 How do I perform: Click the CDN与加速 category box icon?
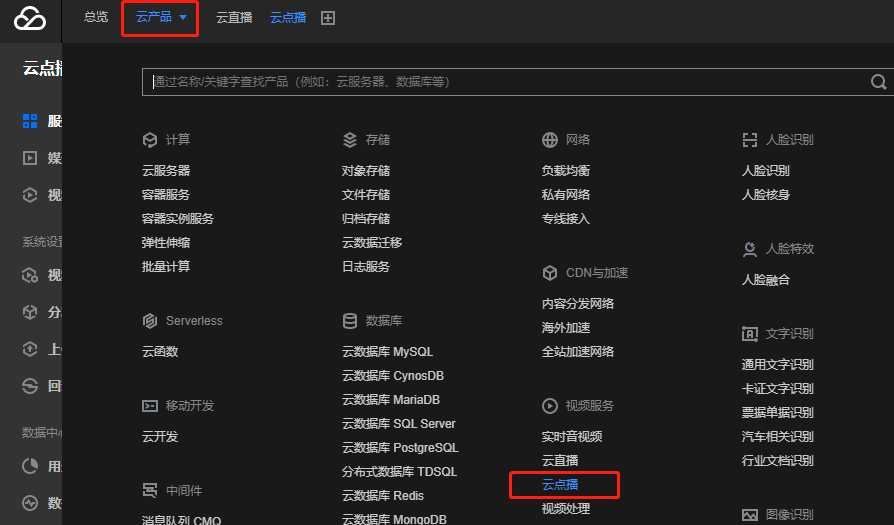tap(550, 273)
